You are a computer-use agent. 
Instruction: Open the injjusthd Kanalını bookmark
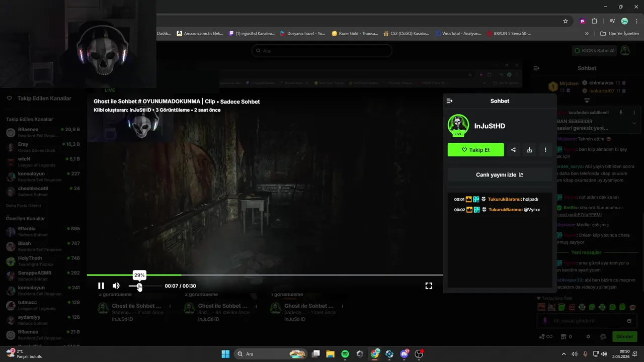tap(252, 34)
